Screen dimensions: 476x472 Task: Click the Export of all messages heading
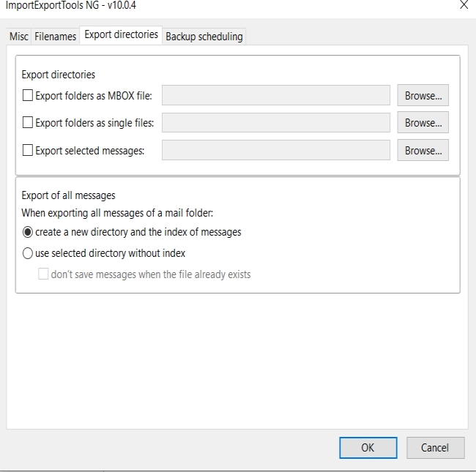[x=68, y=195]
